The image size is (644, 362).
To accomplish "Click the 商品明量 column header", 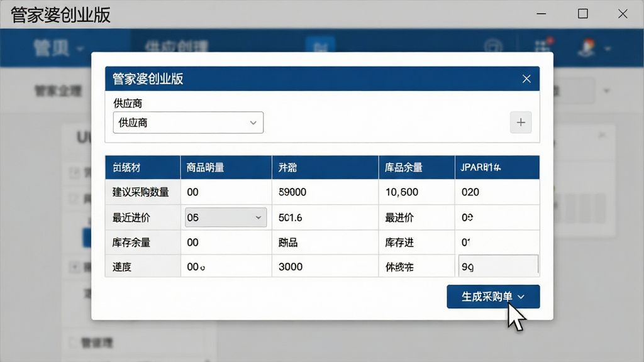I will [x=226, y=167].
